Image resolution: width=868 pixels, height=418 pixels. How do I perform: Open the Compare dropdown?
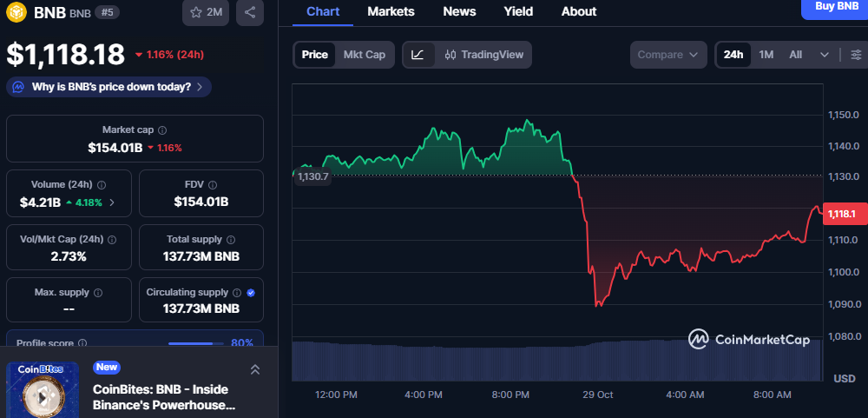click(667, 55)
